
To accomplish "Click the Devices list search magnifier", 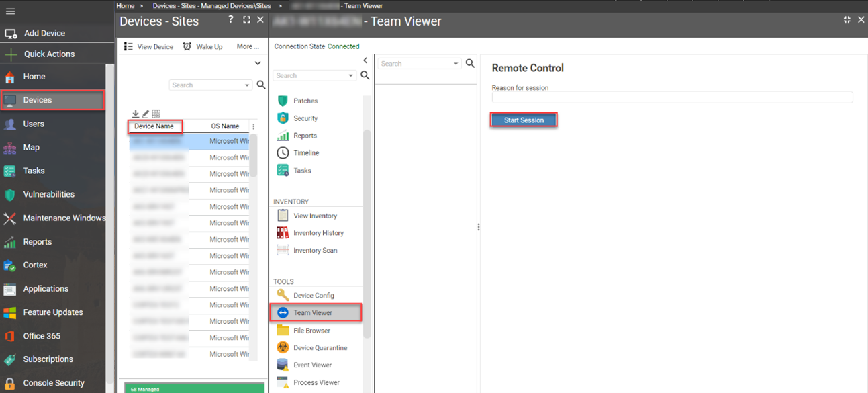I will click(x=261, y=85).
